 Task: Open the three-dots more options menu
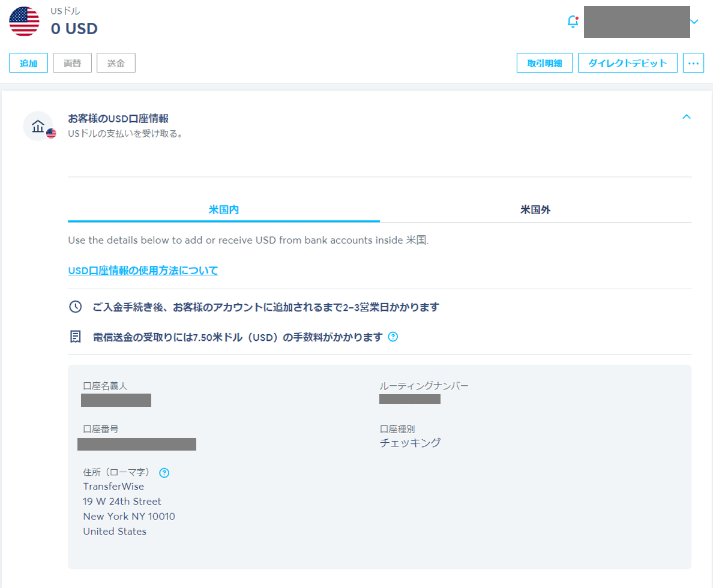point(693,63)
